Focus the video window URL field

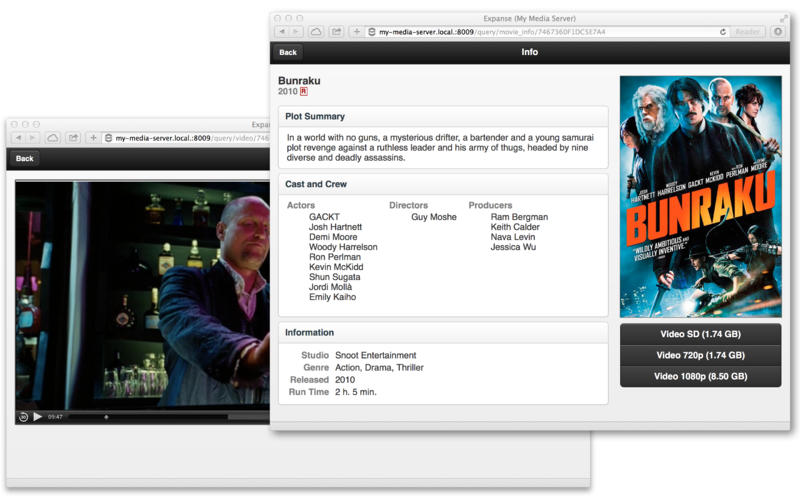pos(186,138)
